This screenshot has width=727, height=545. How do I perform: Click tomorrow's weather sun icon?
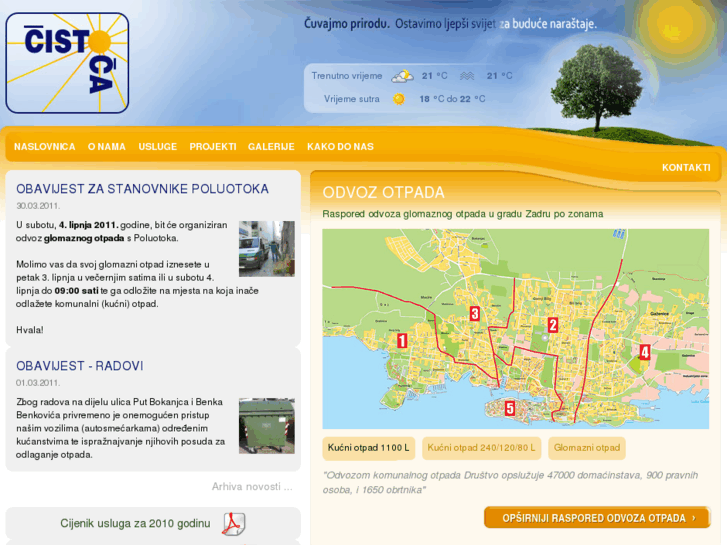[x=399, y=99]
